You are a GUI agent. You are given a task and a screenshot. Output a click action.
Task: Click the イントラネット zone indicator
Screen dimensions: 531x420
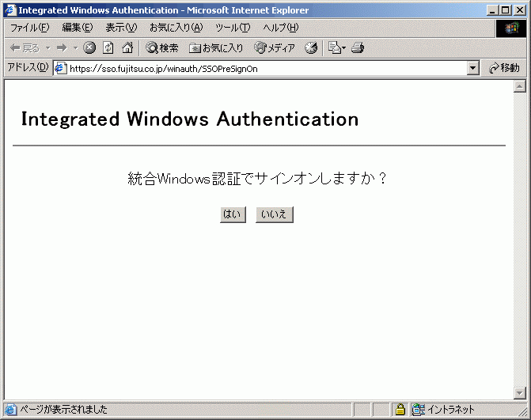click(443, 410)
